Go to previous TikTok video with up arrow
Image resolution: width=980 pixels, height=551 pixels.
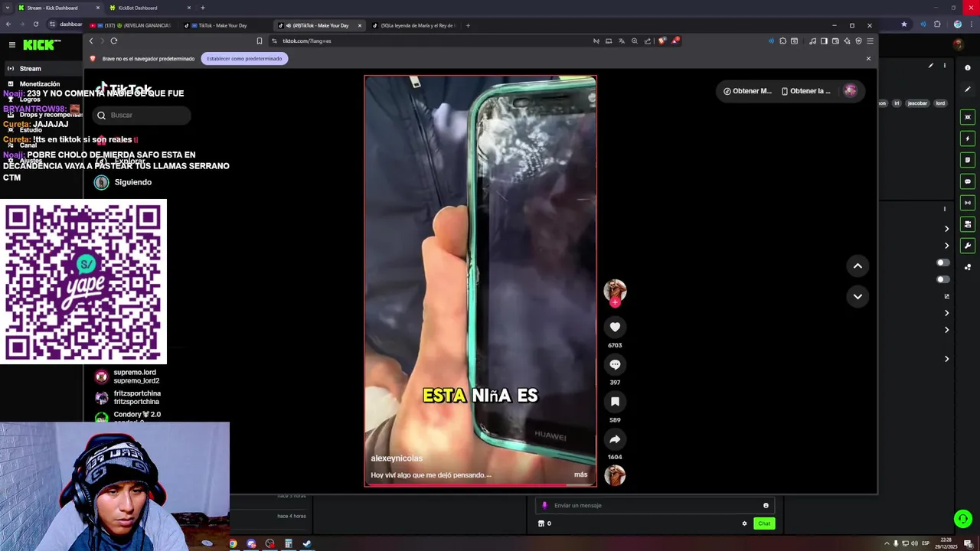[857, 266]
